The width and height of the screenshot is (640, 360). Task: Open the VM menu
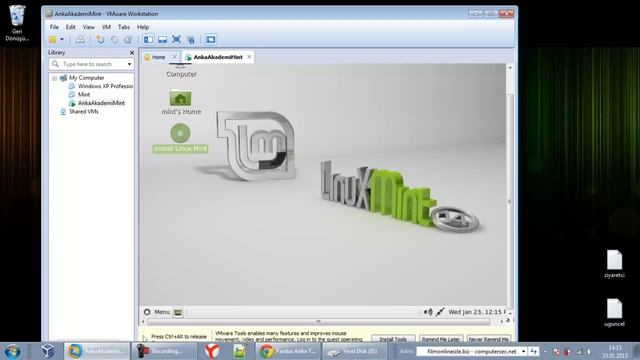click(106, 27)
